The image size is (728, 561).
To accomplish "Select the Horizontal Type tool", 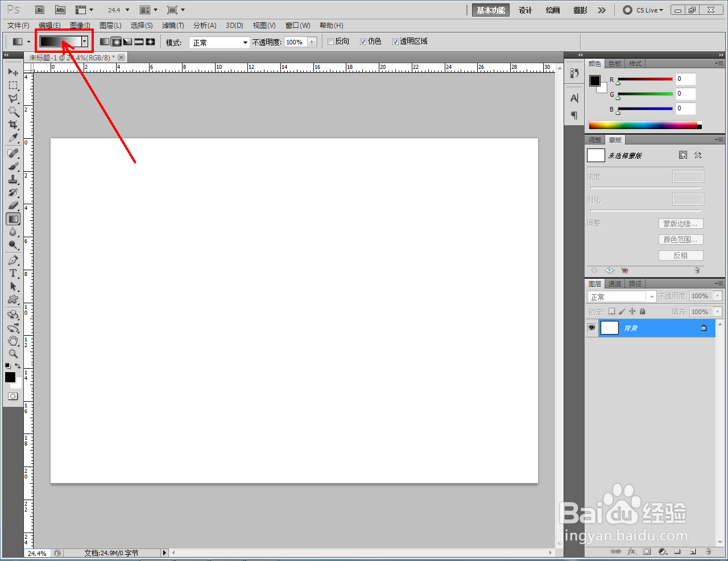I will [13, 273].
